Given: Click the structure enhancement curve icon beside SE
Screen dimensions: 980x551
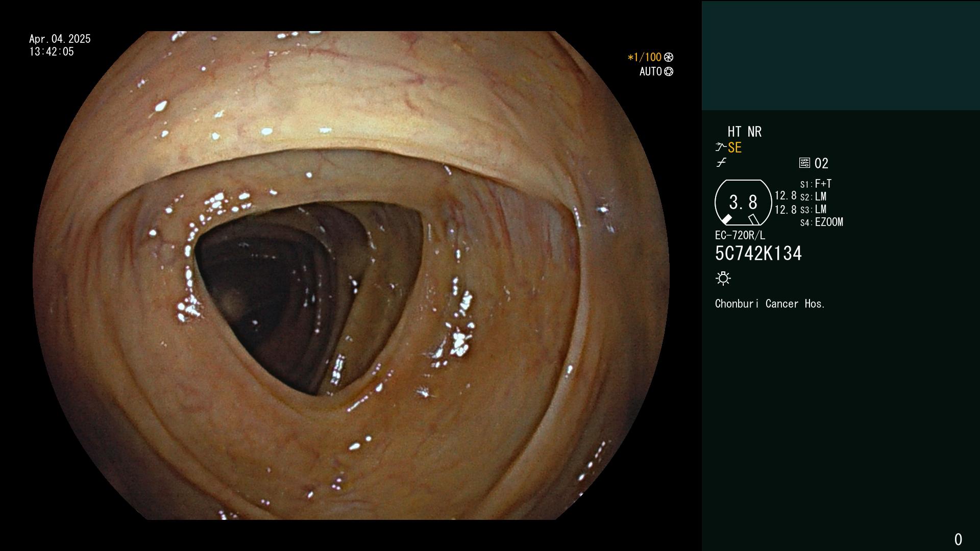Looking at the screenshot, I should click(721, 147).
